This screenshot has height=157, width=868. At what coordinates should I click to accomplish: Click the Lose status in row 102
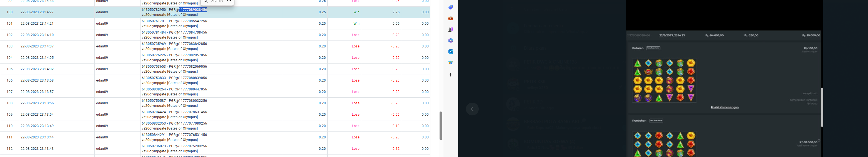click(x=355, y=35)
